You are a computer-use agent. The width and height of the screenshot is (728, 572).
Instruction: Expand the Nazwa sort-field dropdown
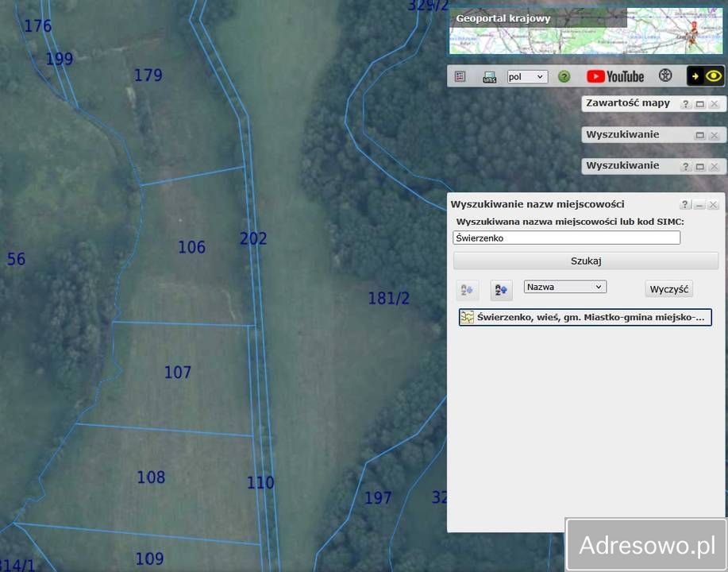click(565, 287)
